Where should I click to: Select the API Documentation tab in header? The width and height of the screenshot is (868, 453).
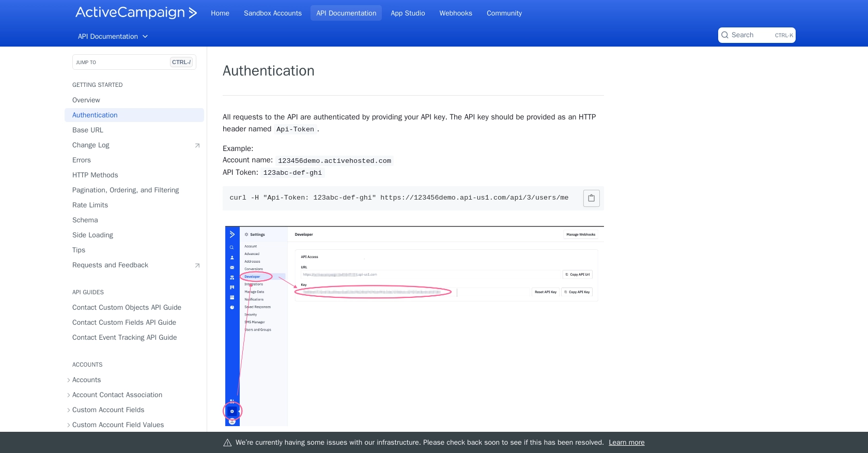coord(346,13)
